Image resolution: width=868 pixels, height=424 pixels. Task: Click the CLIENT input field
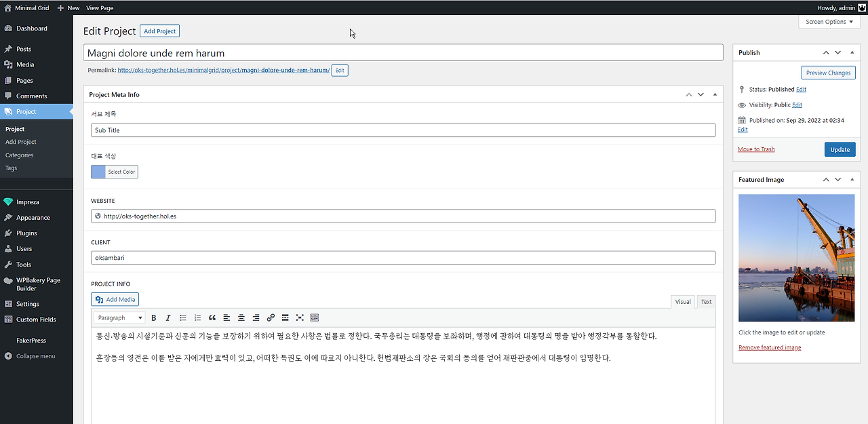click(x=403, y=258)
